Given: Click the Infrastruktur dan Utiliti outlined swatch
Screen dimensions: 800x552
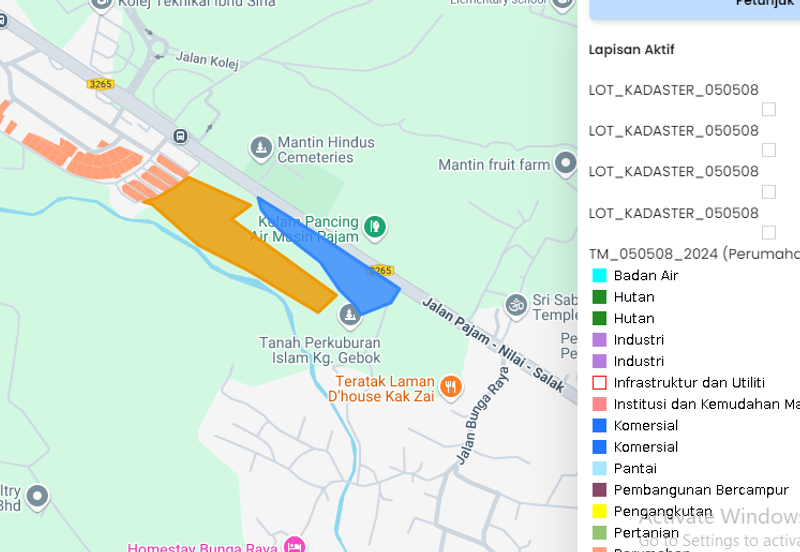Looking at the screenshot, I should click(599, 382).
